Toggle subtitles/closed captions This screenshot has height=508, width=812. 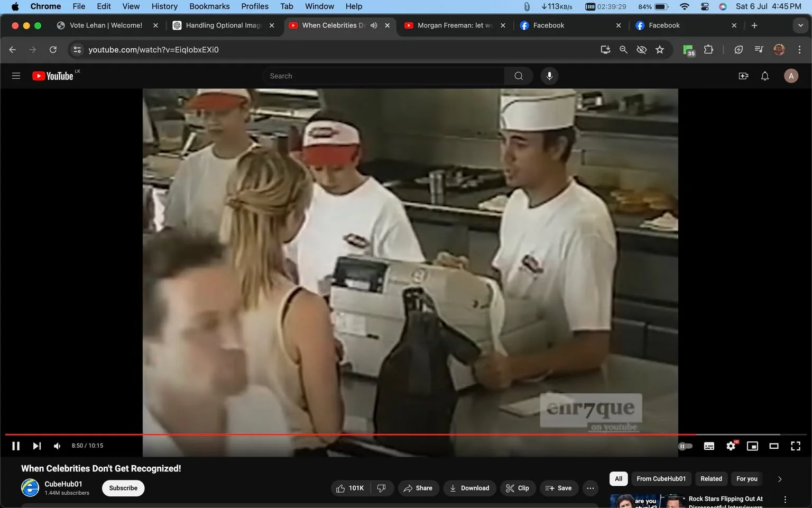[709, 446]
